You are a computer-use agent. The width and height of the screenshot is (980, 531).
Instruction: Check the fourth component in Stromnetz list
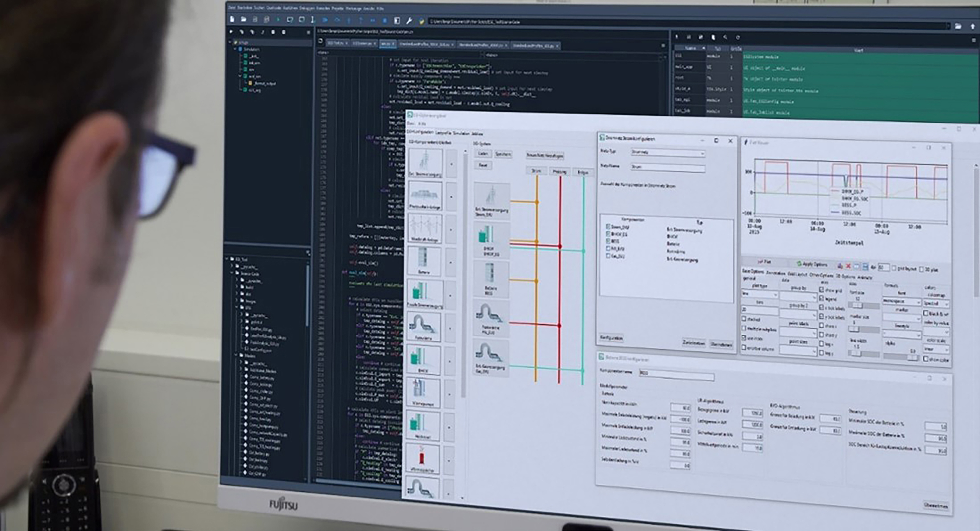click(608, 248)
